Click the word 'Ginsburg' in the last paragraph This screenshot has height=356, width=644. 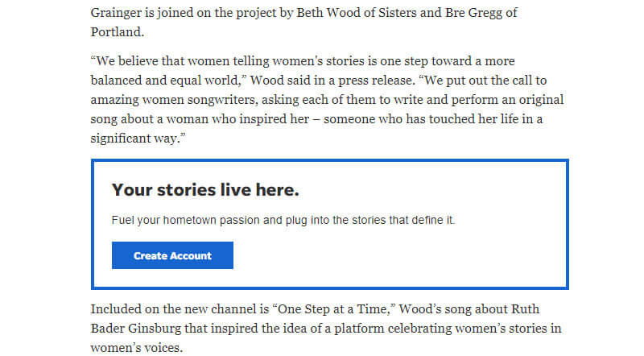[155, 329]
